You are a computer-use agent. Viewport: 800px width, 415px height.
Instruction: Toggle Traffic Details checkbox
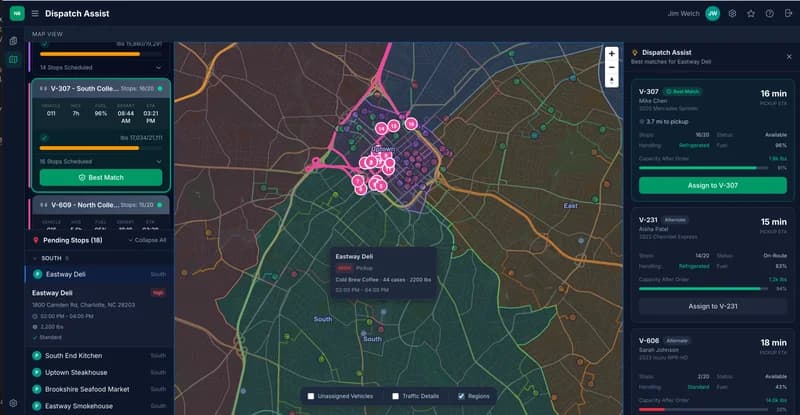click(395, 396)
